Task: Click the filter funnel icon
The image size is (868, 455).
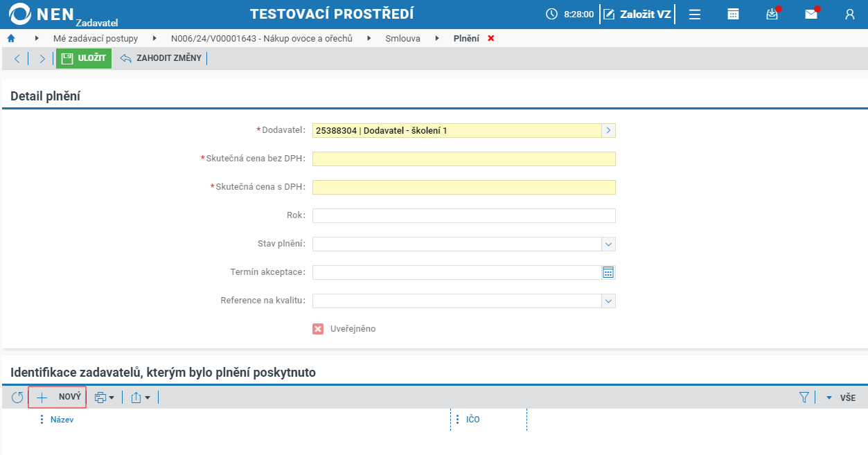Action: tap(804, 398)
